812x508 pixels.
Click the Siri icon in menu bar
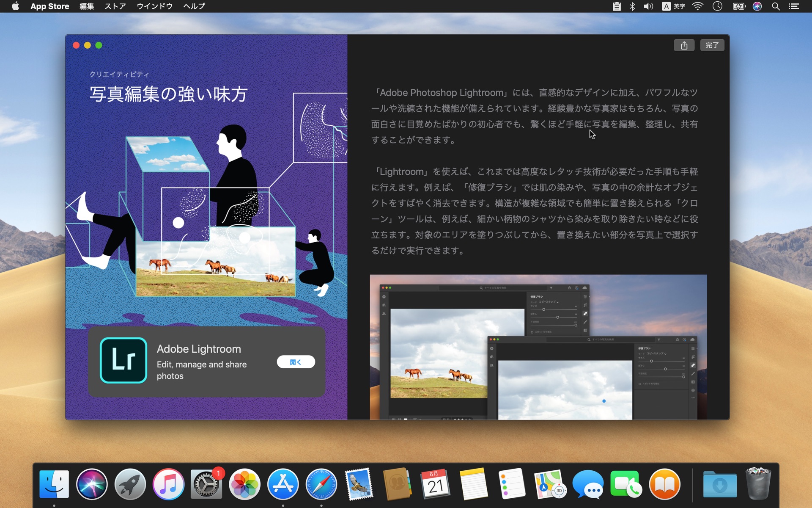[757, 6]
